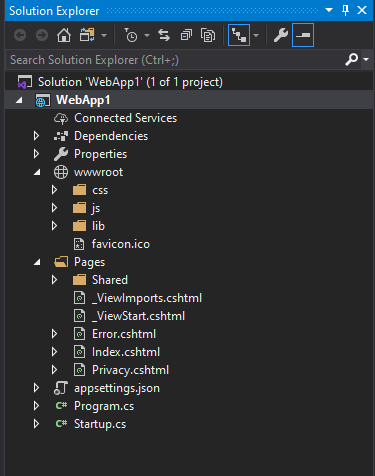Expand the js folder
This screenshot has width=375, height=476.
(x=54, y=208)
